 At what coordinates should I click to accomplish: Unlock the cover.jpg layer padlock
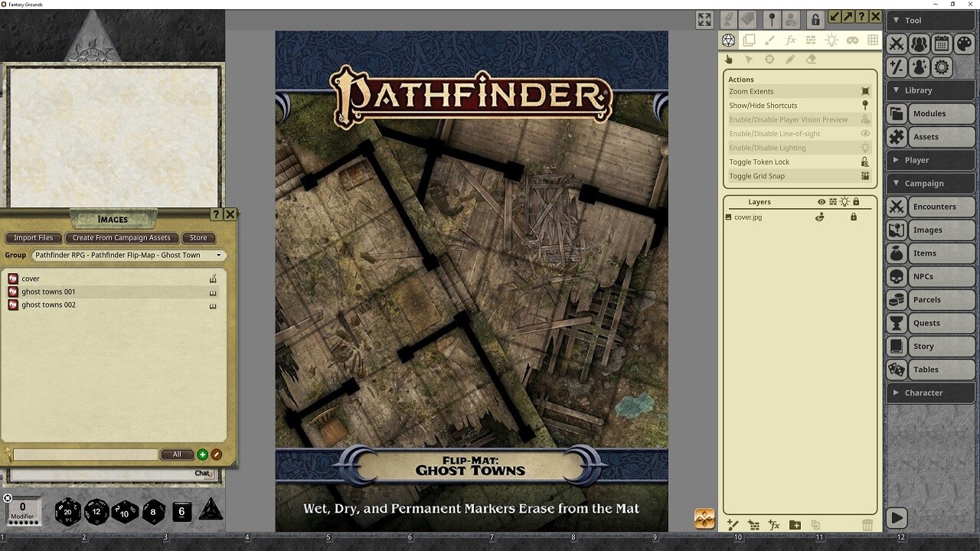854,217
